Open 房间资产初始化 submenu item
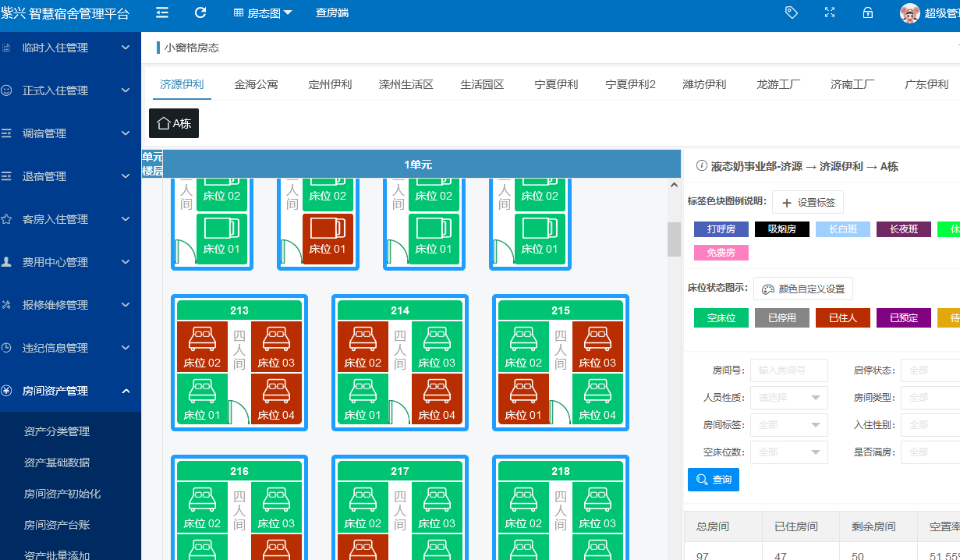960x560 pixels. click(62, 494)
